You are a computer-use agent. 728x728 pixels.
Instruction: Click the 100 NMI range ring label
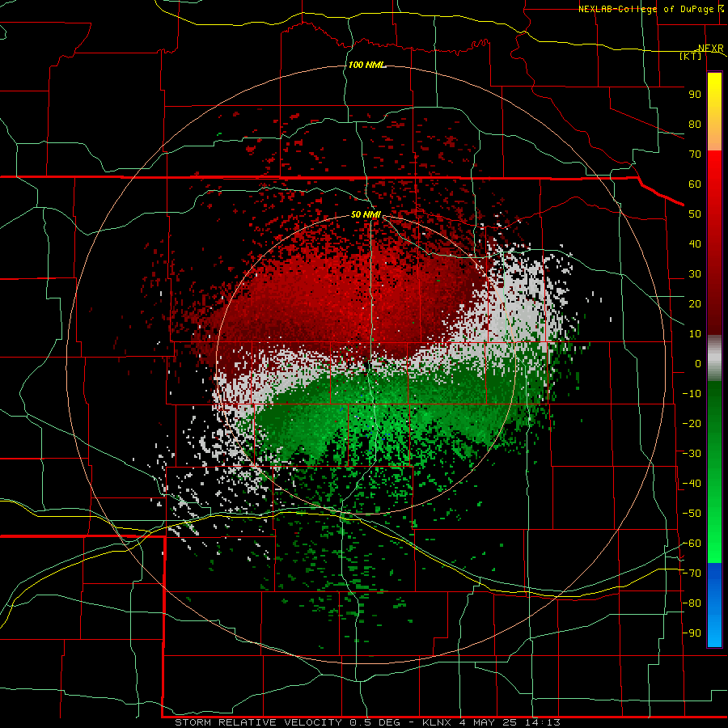[366, 65]
